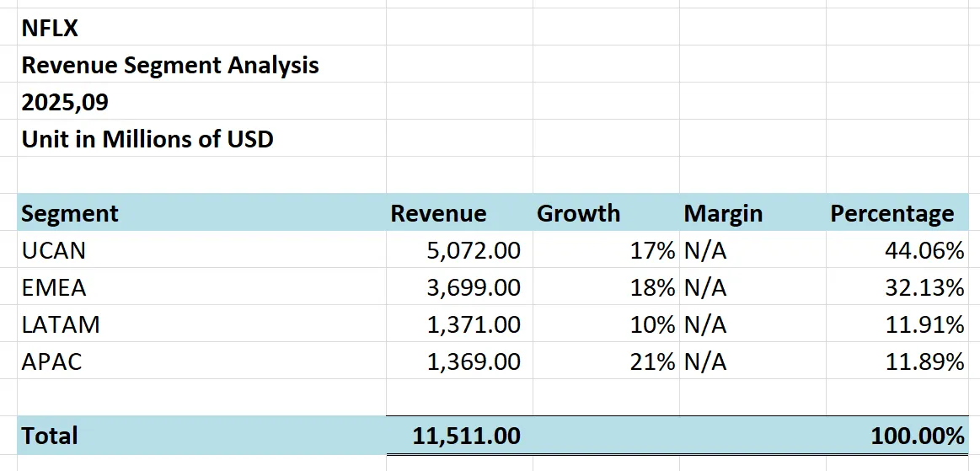This screenshot has width=980, height=471.
Task: Select the APAC revenue value 1,369.00
Action: [x=474, y=361]
